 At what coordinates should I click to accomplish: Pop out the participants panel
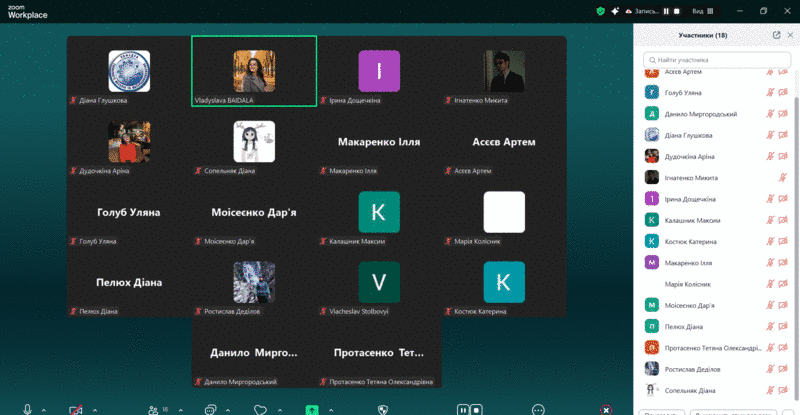tap(776, 35)
